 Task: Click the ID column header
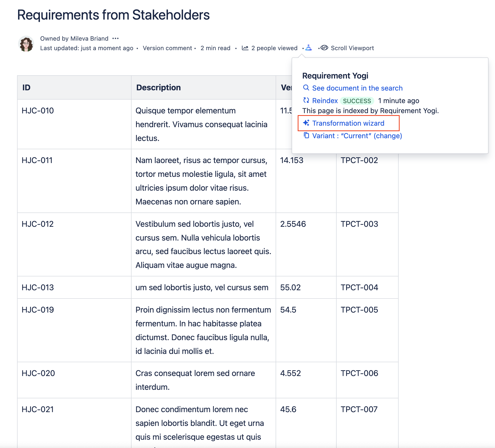pyautogui.click(x=26, y=88)
